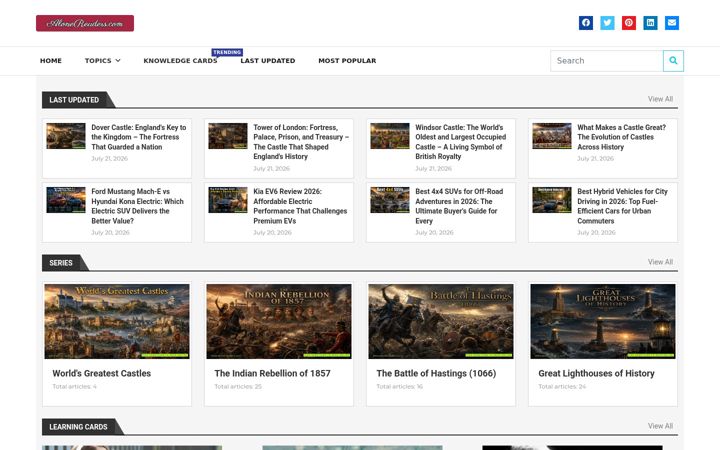Open the Dover Castle article title
The height and width of the screenshot is (450, 720).
[139, 137]
